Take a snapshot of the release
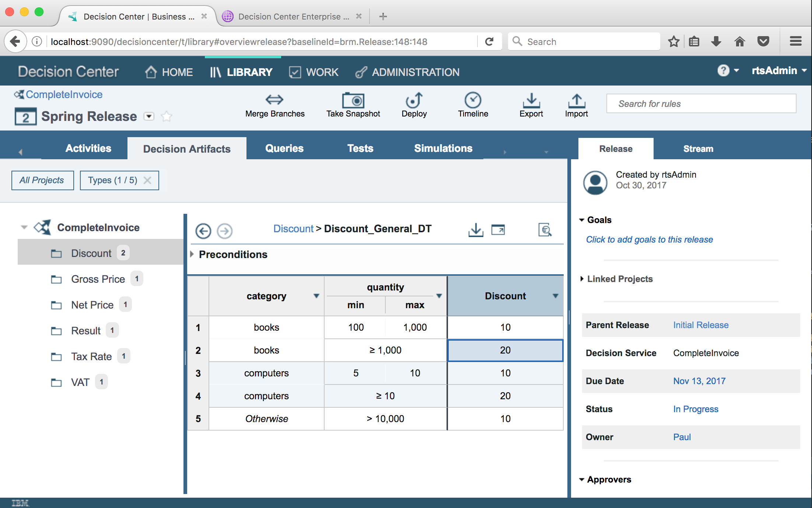The height and width of the screenshot is (508, 812). [353, 100]
